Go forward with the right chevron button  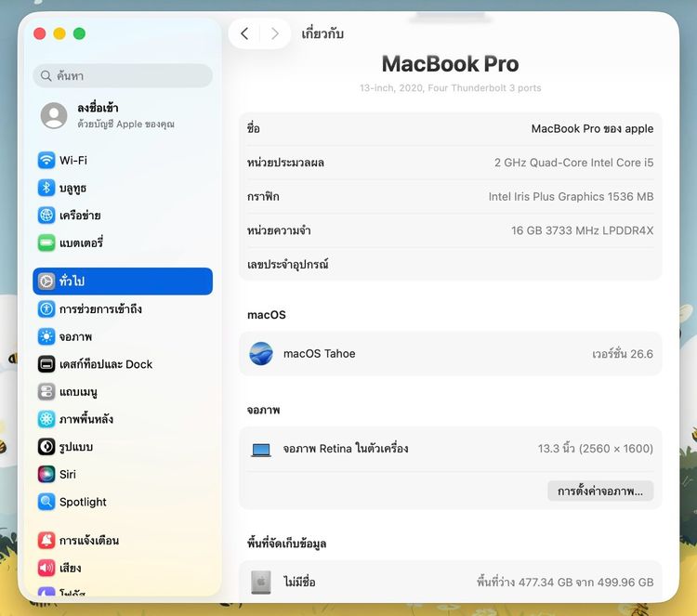click(275, 33)
